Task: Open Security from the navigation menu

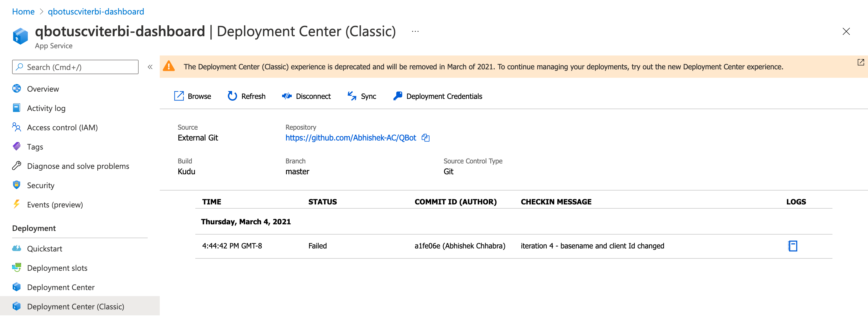Action: (x=41, y=185)
